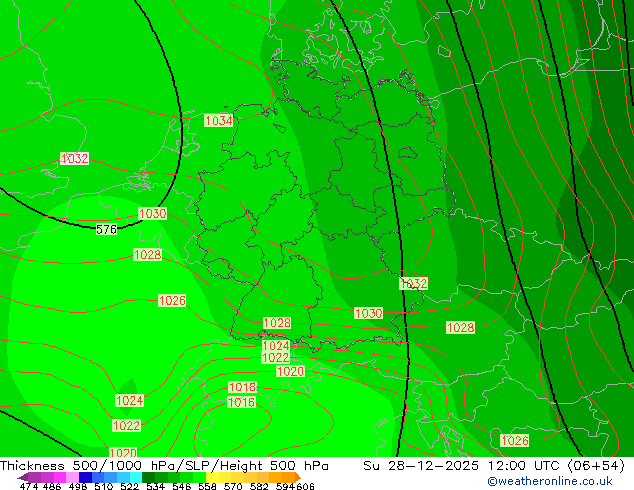Click the 1034 isobar pressure label
The height and width of the screenshot is (490, 634).
click(x=219, y=121)
